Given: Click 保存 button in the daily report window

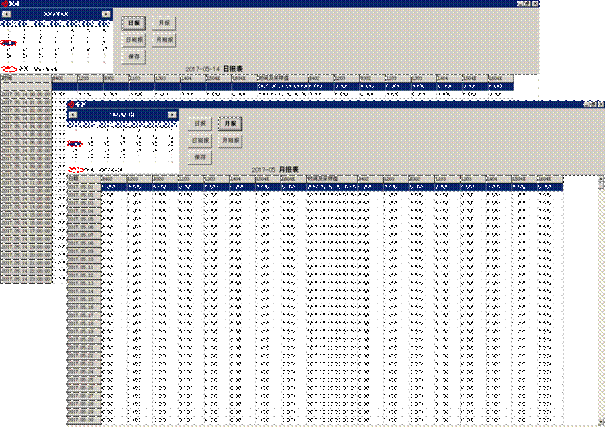Looking at the screenshot, I should 134,57.
